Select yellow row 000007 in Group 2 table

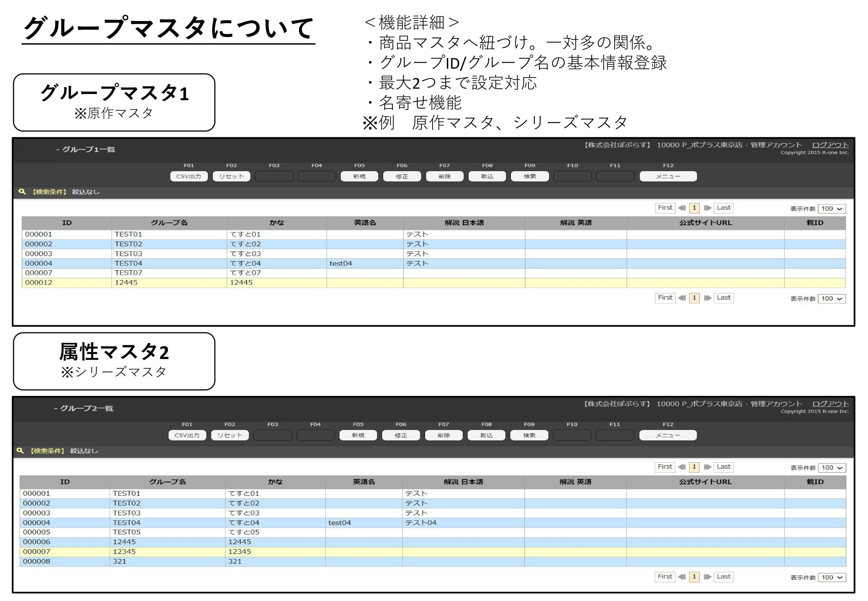point(37,552)
